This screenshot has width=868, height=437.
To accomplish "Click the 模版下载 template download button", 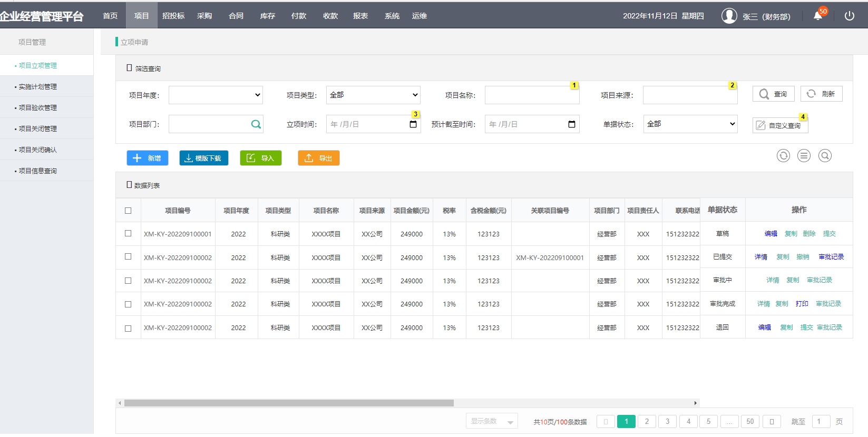I will coord(204,158).
